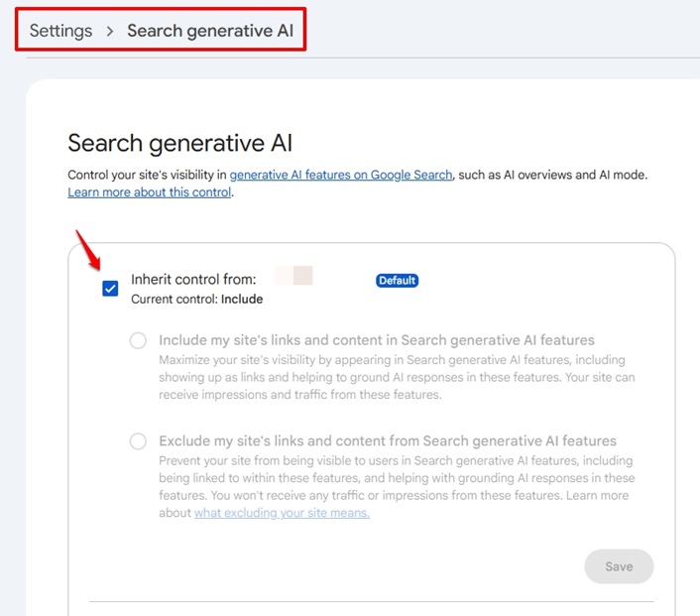
Task: Uncheck the Inherit control from checkbox
Action: [110, 289]
